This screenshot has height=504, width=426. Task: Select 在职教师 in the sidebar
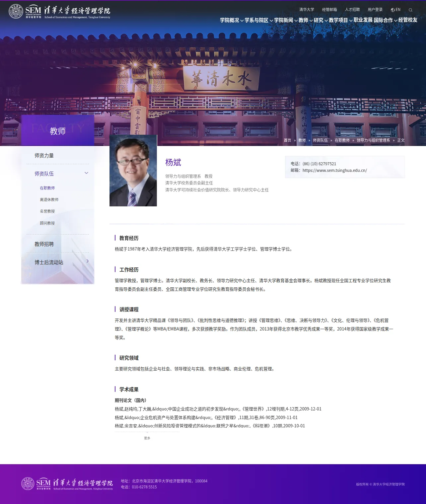47,188
